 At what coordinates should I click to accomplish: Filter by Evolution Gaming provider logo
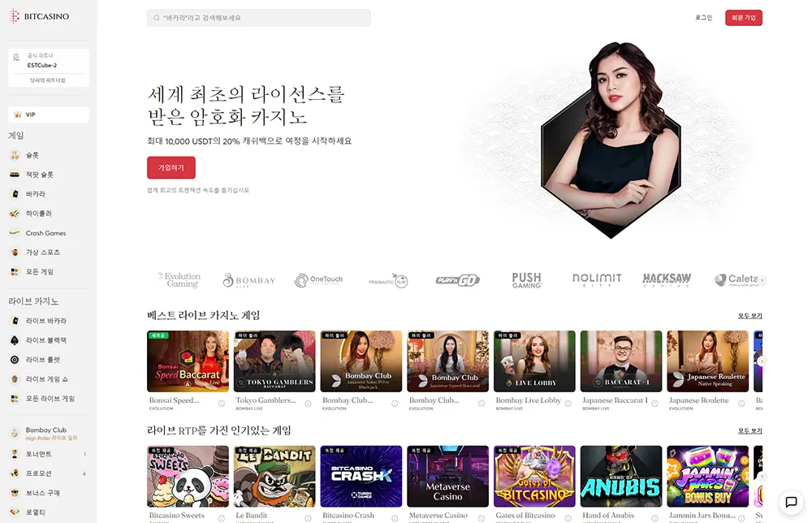click(x=179, y=279)
